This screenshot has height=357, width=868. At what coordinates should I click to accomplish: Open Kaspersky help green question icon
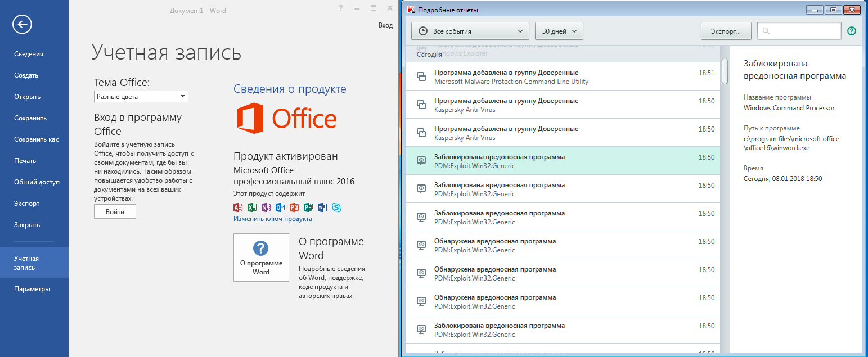click(851, 31)
